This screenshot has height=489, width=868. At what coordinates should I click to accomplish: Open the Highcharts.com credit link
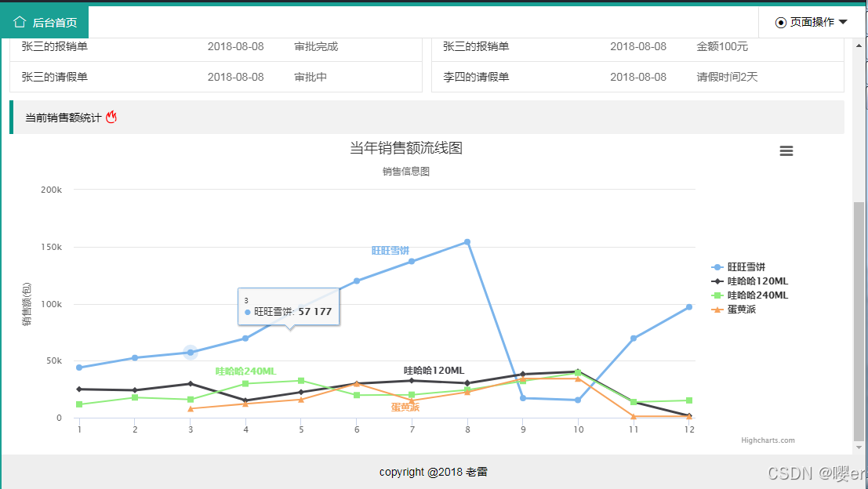[x=767, y=440]
